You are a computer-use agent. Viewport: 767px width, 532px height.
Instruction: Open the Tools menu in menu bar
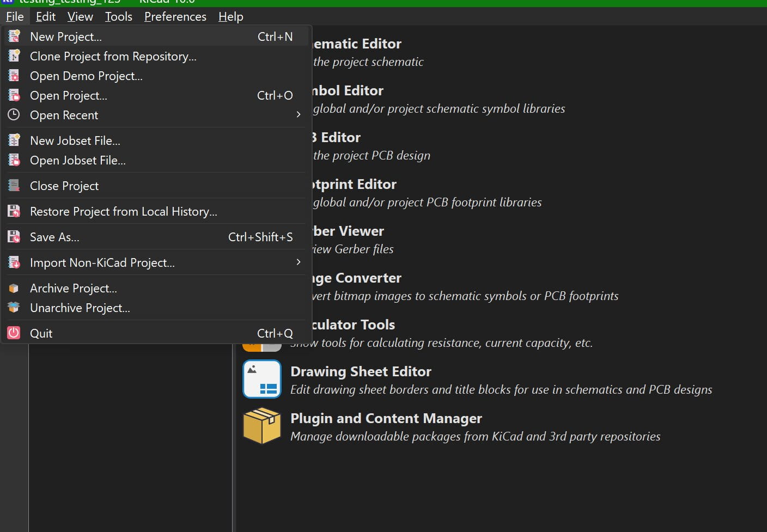(118, 17)
